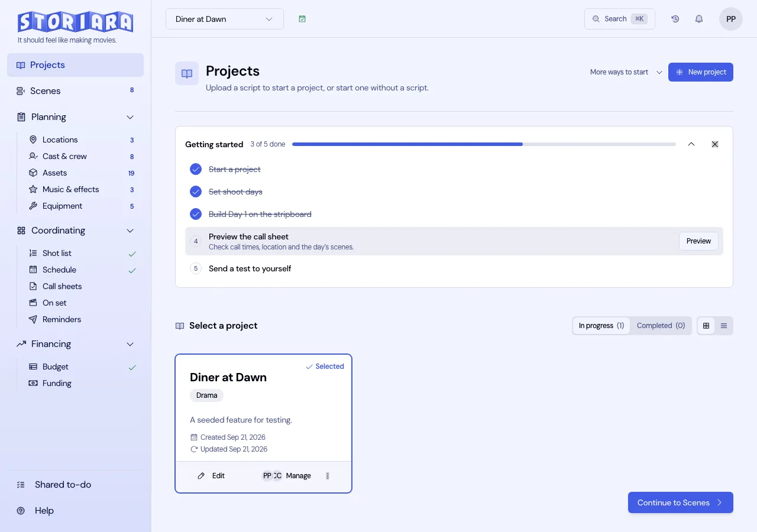Click Continue to Scenes button

(x=681, y=502)
